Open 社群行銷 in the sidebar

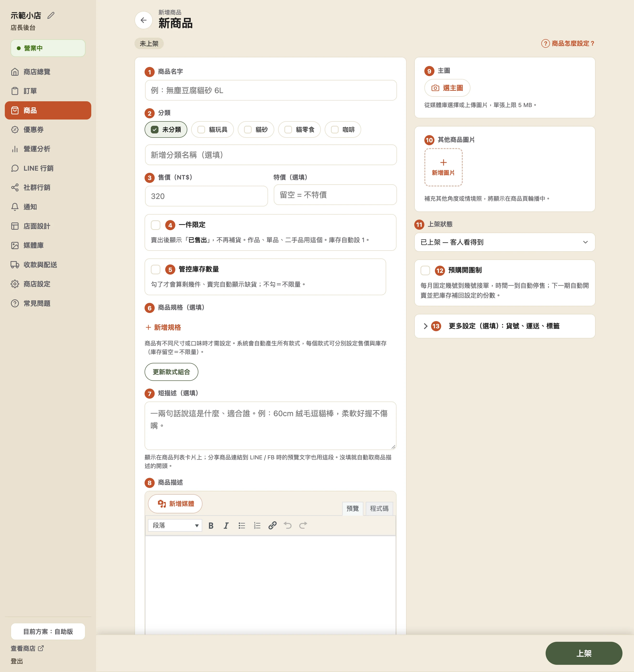(48, 188)
